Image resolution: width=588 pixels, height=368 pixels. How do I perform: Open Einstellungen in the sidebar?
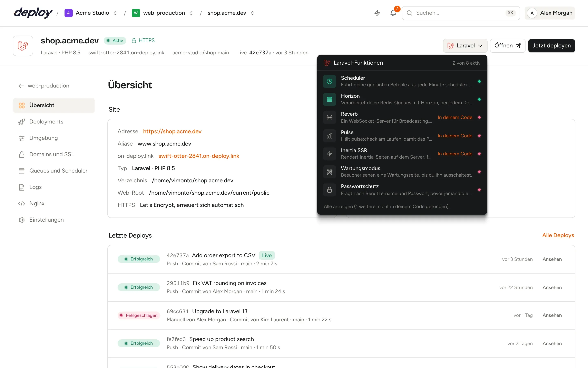tap(54, 220)
